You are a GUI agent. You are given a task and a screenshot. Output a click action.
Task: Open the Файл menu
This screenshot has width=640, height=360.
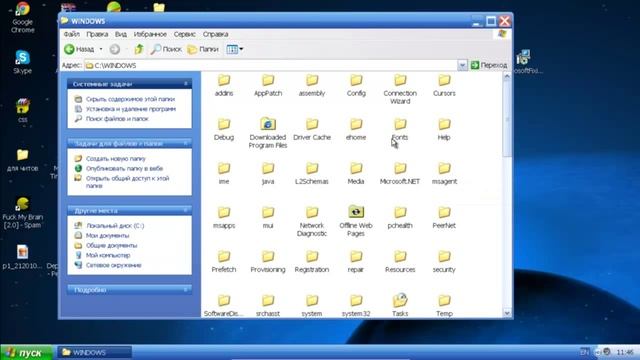[72, 34]
